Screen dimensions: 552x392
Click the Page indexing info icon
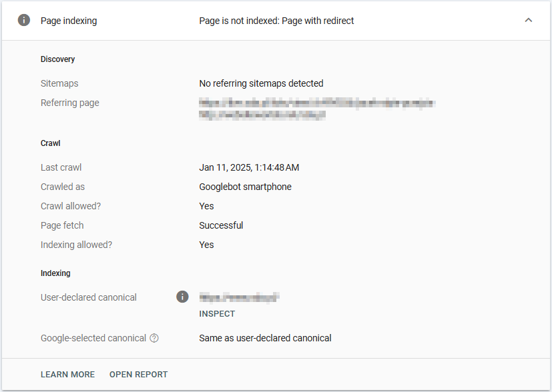coord(24,21)
